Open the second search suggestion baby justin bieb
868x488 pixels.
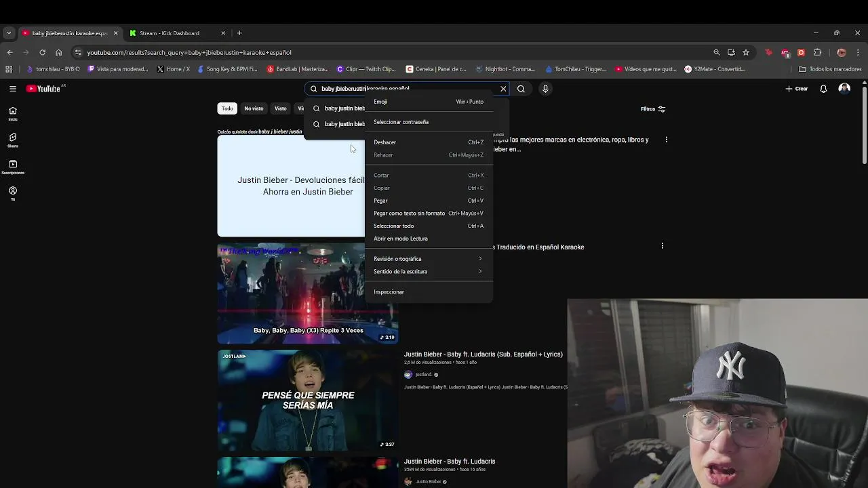click(x=338, y=124)
